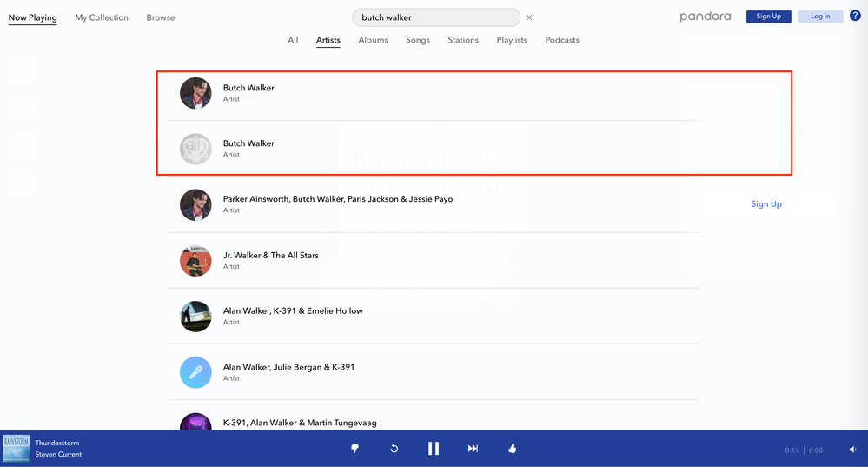Viewport: 868px width, 467px height.
Task: Click the replay track icon
Action: [394, 449]
